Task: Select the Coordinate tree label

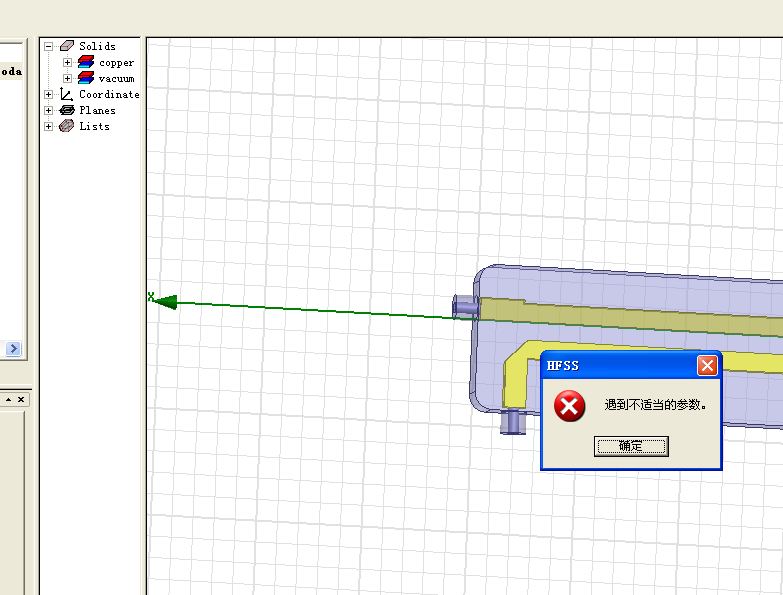Action: (x=109, y=94)
